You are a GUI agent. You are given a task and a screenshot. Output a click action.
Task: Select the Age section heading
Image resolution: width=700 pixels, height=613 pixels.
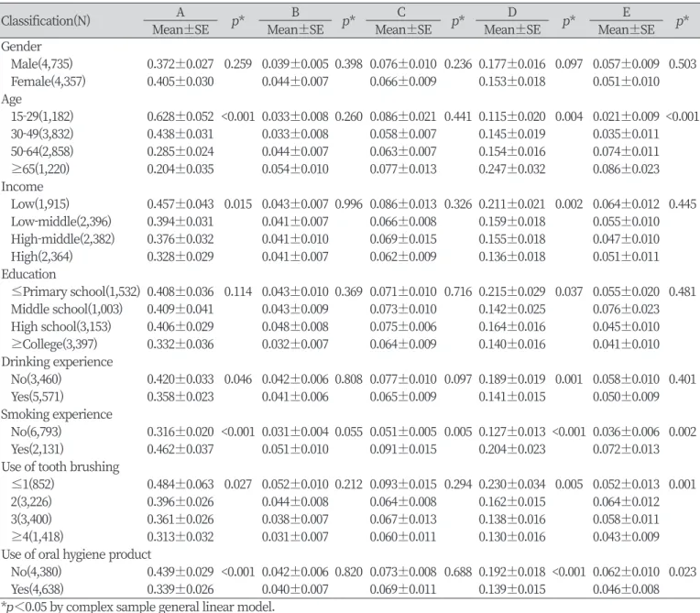point(11,99)
